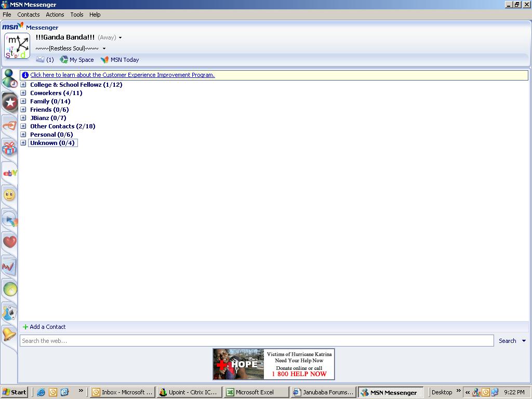Open the Help menu
The image size is (532, 399).
tap(95, 15)
